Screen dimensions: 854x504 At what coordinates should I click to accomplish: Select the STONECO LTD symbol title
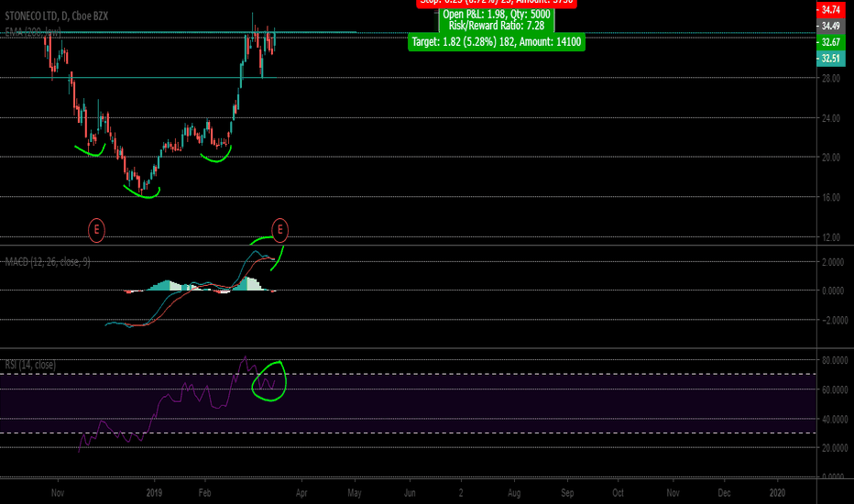point(57,16)
